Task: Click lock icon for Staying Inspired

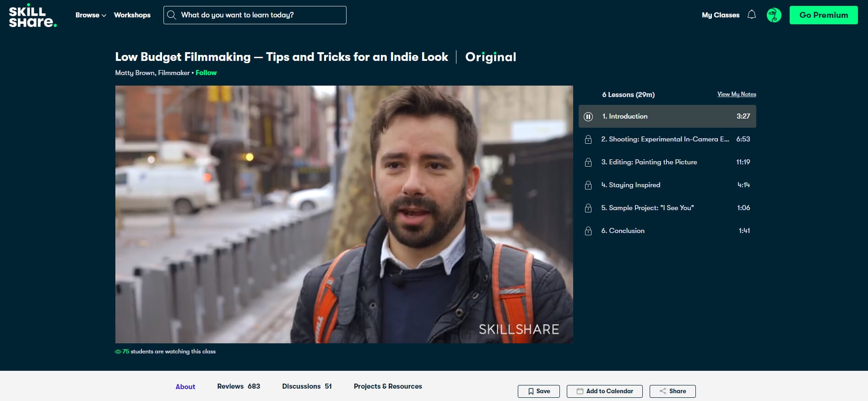Action: (x=588, y=185)
